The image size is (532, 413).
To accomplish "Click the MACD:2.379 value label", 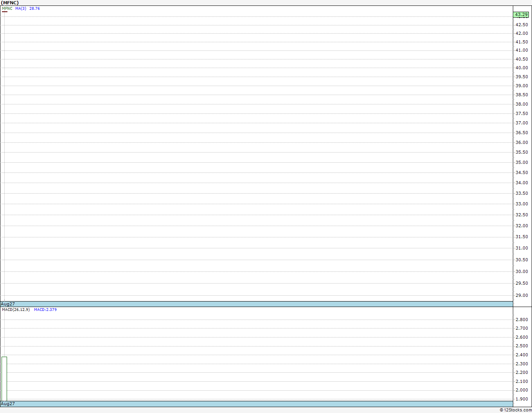I will 45,310.
